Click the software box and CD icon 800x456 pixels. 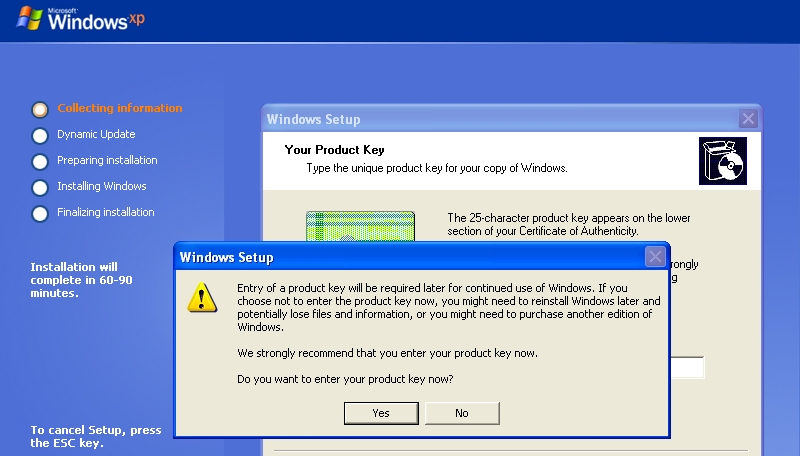coord(722,161)
